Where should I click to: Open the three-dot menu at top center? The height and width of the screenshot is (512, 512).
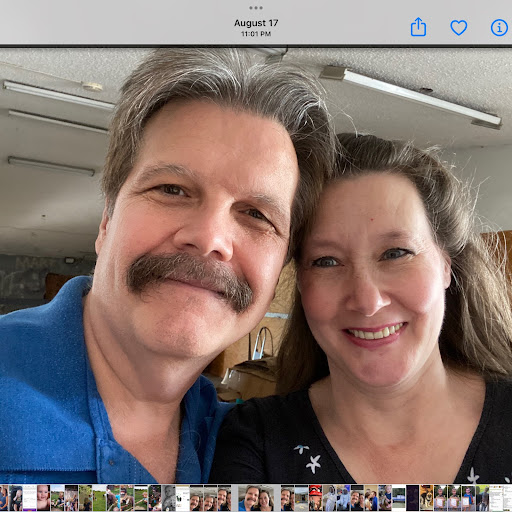[x=256, y=8]
